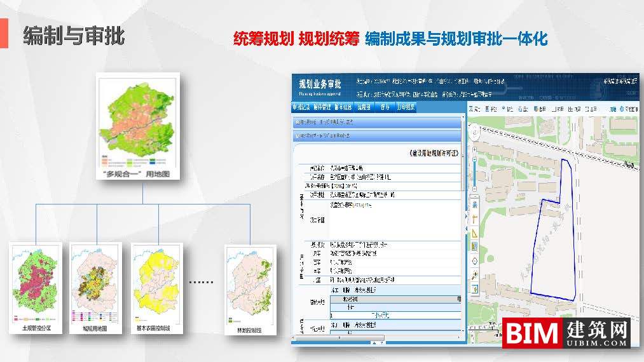Switch to the 流程图 tab
This screenshot has height=362, width=644.
[x=363, y=107]
